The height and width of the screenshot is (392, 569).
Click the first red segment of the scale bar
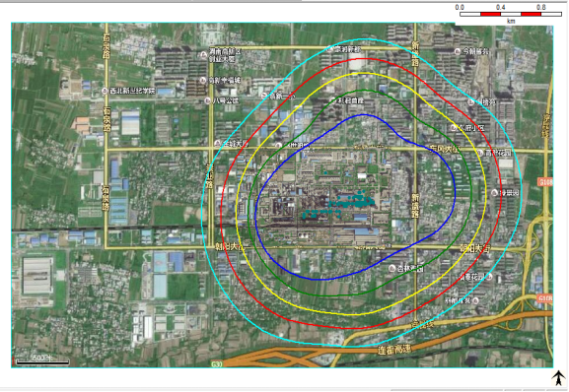(490, 14)
